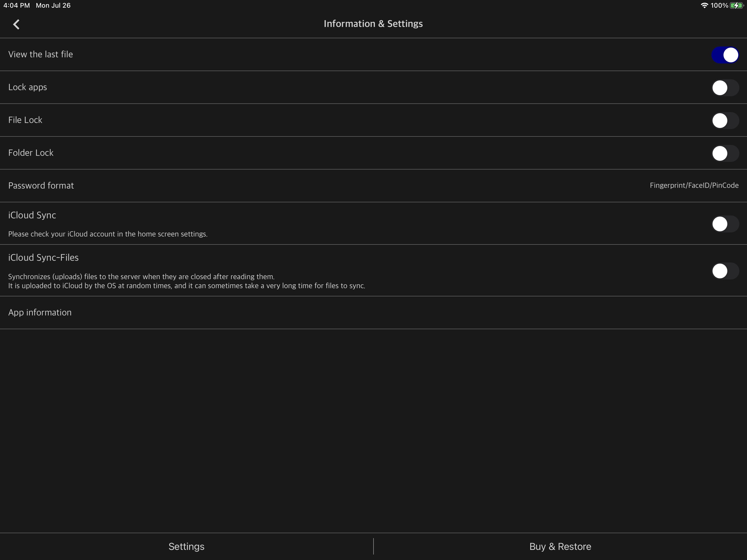
Task: Click the App information row
Action: pyautogui.click(x=373, y=312)
